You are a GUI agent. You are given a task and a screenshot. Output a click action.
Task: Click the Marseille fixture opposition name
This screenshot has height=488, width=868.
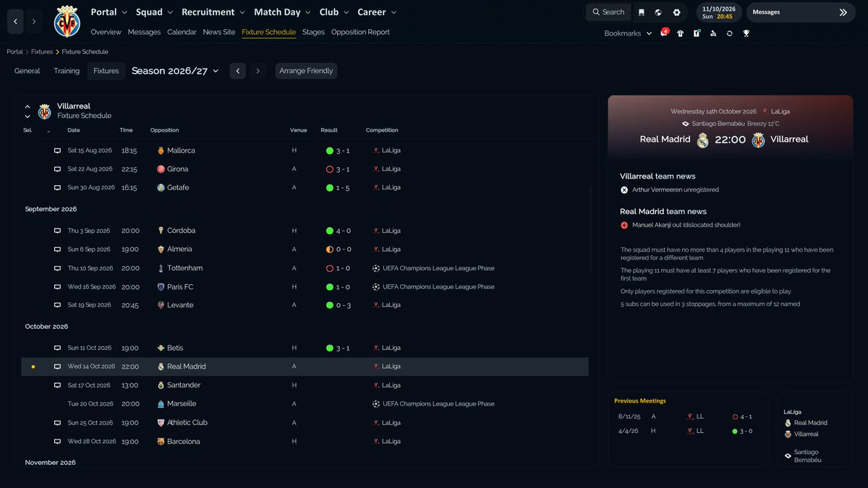(182, 404)
